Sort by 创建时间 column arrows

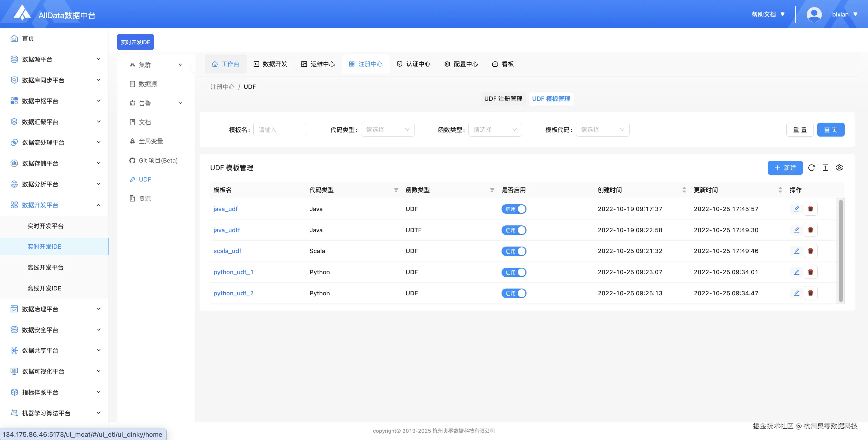coord(684,190)
